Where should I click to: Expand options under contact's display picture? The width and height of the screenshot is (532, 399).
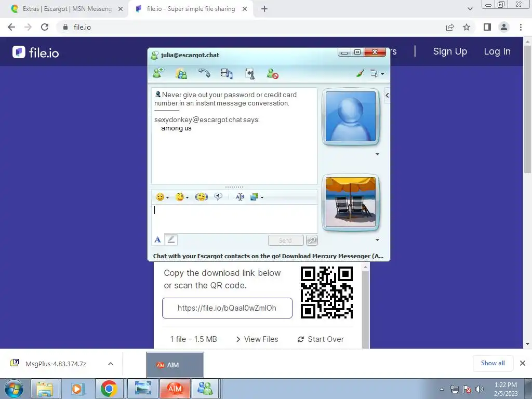(377, 154)
